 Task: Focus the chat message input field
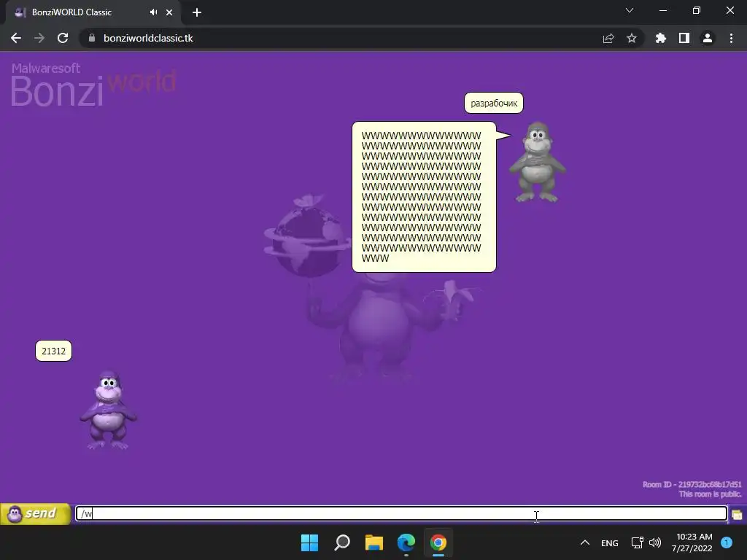point(401,513)
